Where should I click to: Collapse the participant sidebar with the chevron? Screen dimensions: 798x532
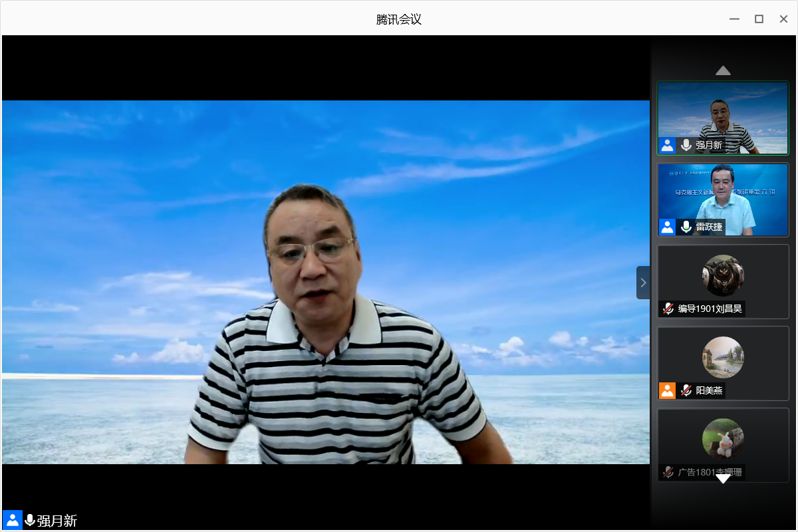642,283
